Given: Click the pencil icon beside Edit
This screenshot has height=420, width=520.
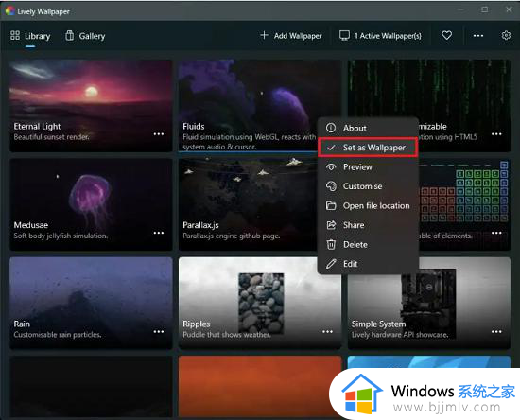Looking at the screenshot, I should [331, 264].
